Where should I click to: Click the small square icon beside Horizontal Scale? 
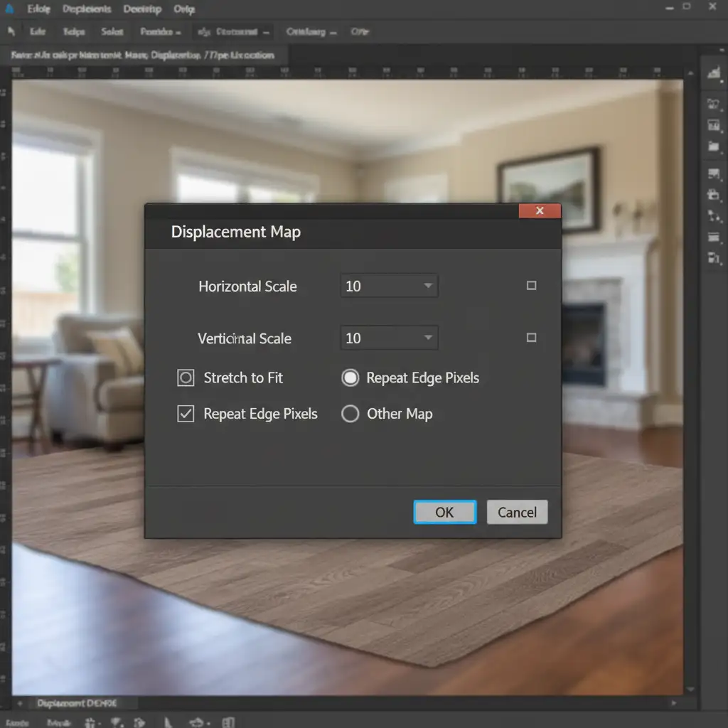click(531, 286)
